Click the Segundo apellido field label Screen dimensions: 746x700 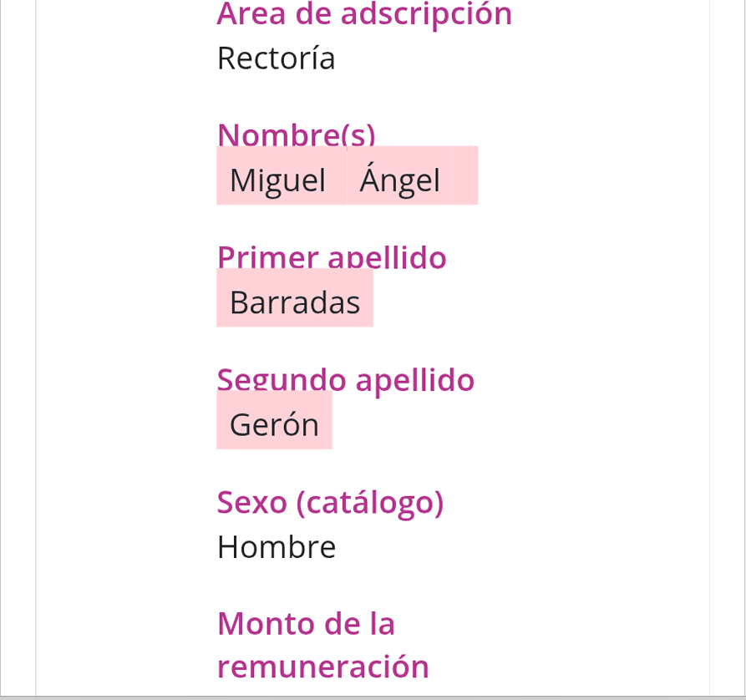click(x=346, y=380)
